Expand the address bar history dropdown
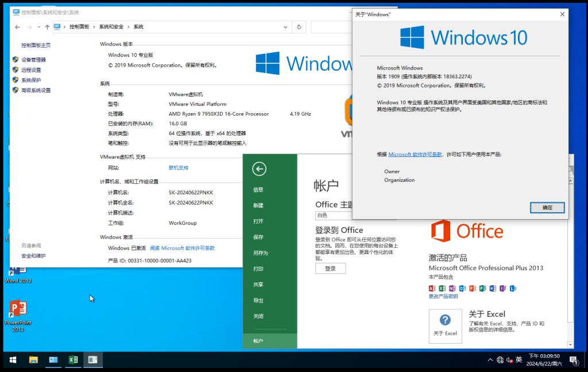 pos(286,27)
